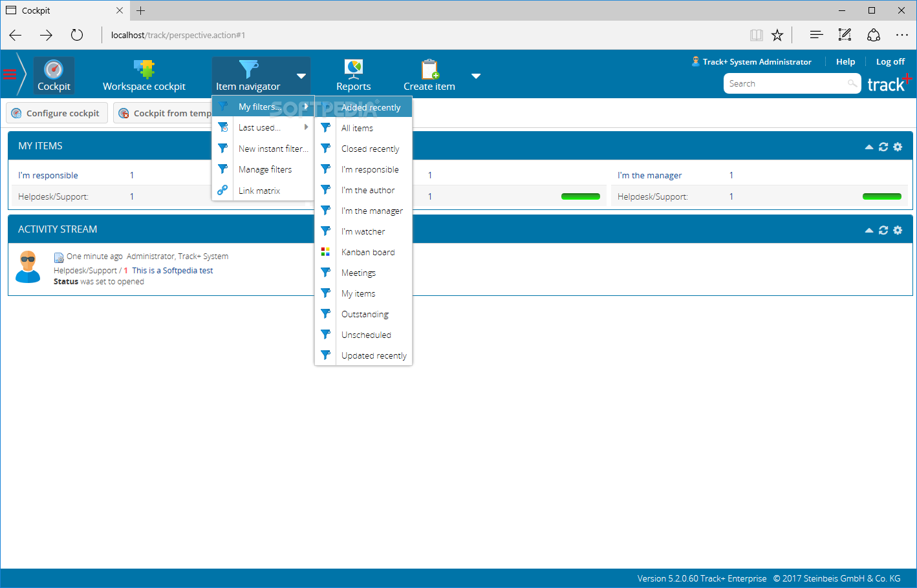
Task: Go back in browser
Action: pos(16,35)
